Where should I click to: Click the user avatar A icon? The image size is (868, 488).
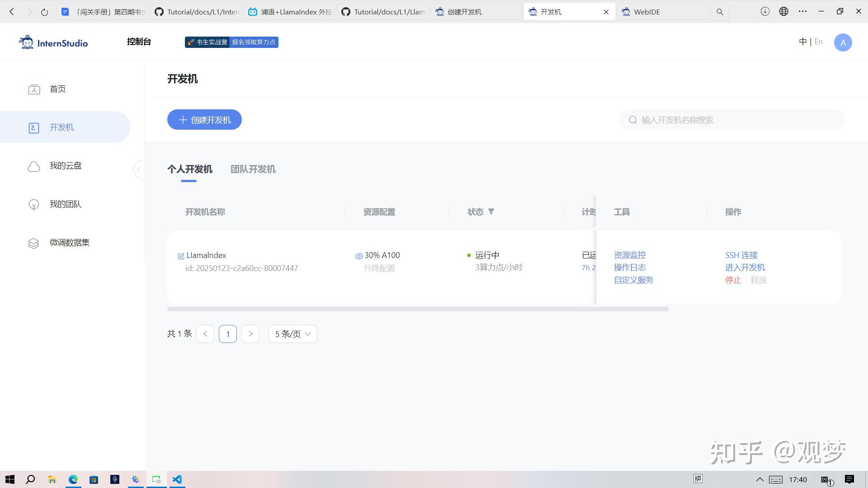coord(843,42)
